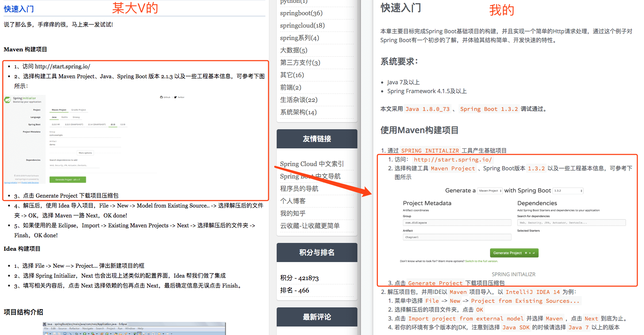The width and height of the screenshot is (644, 335).
Task: Open the http://start.spring.io/ code link
Action: click(x=453, y=160)
